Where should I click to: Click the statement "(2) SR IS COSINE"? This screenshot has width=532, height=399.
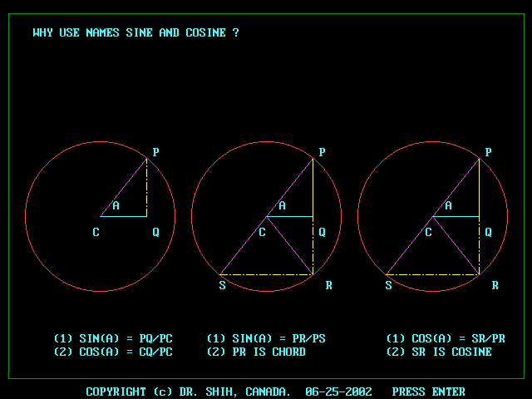click(x=439, y=352)
